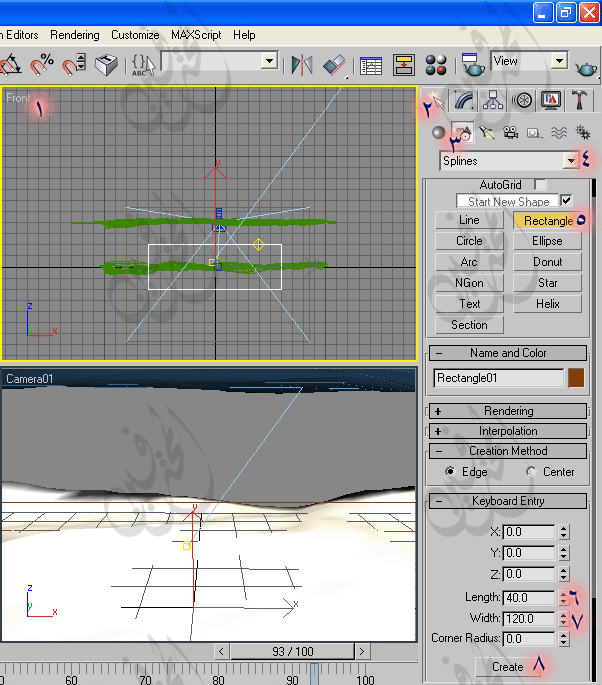This screenshot has height=685, width=602.
Task: Select Systems category gears icon
Action: click(x=583, y=132)
